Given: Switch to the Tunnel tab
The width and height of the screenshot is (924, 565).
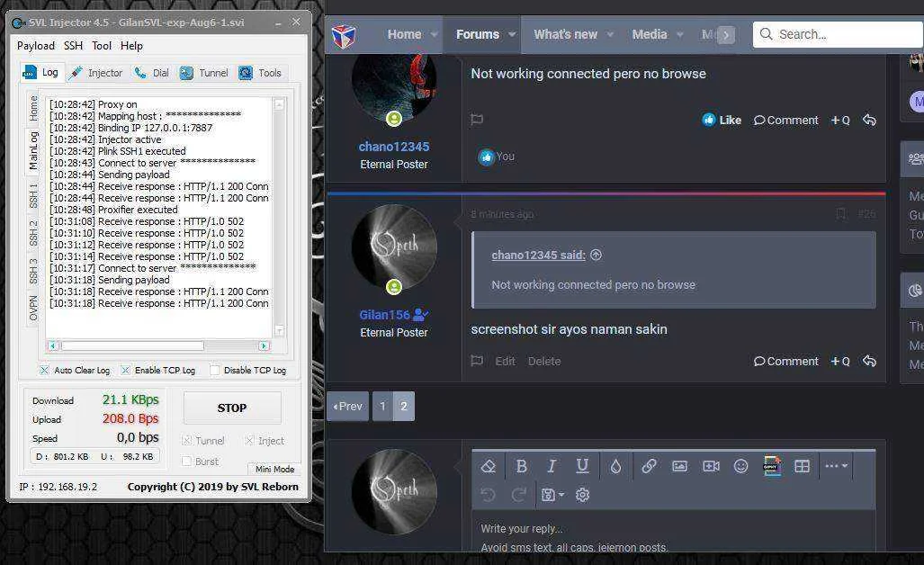Looking at the screenshot, I should [204, 73].
